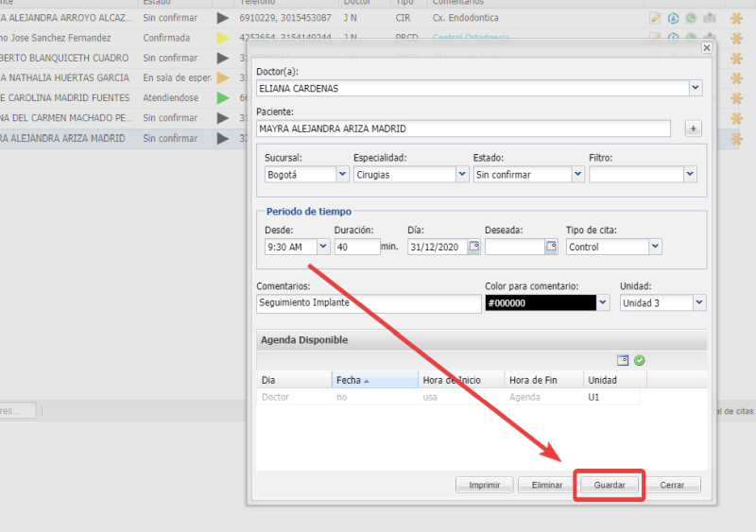Image resolution: width=756 pixels, height=532 pixels.
Task: Open the Doctor(a) dropdown arrow
Action: [x=696, y=88]
